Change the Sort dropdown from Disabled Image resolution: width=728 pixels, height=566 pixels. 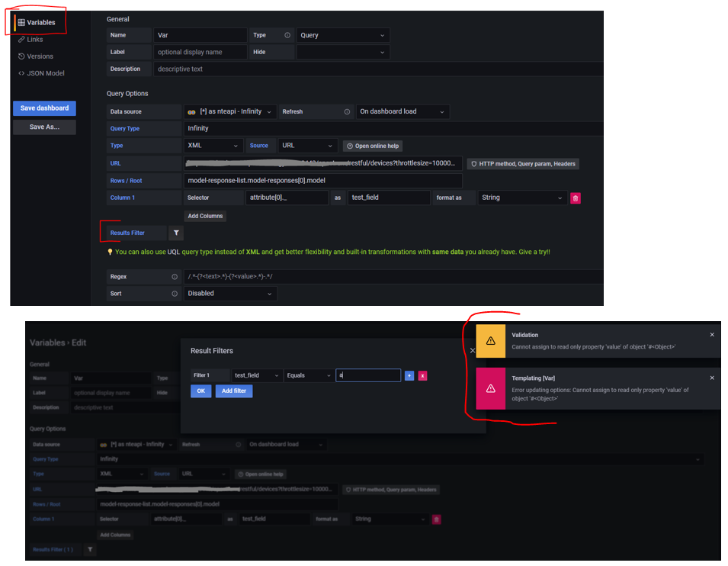point(230,292)
